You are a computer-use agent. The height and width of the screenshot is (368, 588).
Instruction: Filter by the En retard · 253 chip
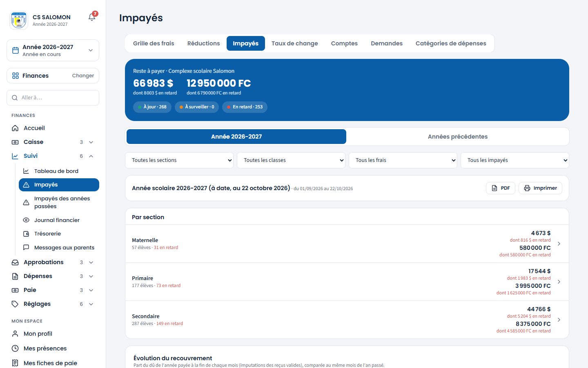(x=245, y=107)
